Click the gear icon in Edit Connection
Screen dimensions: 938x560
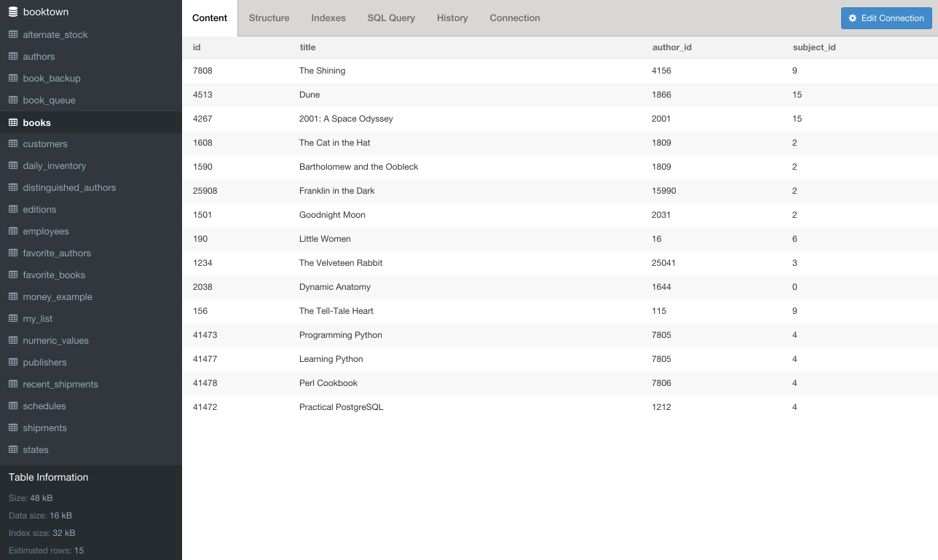(x=853, y=18)
